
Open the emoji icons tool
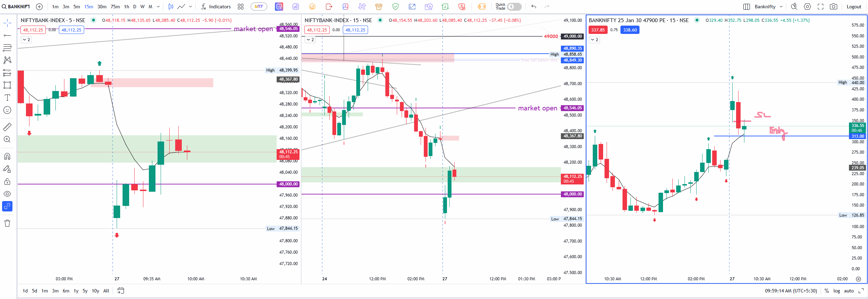point(7,110)
